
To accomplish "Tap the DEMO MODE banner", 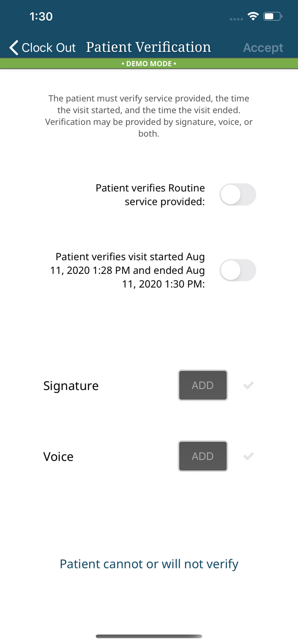I will [149, 63].
